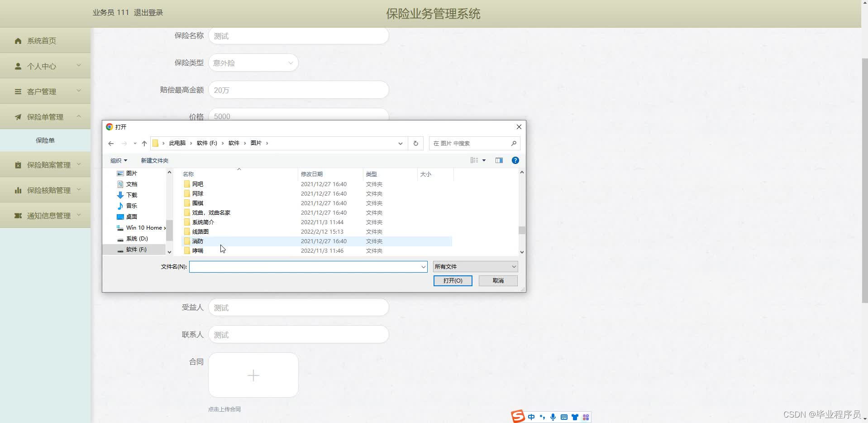This screenshot has width=868, height=423.
Task: Open the 保险单 submenu item
Action: (x=45, y=140)
